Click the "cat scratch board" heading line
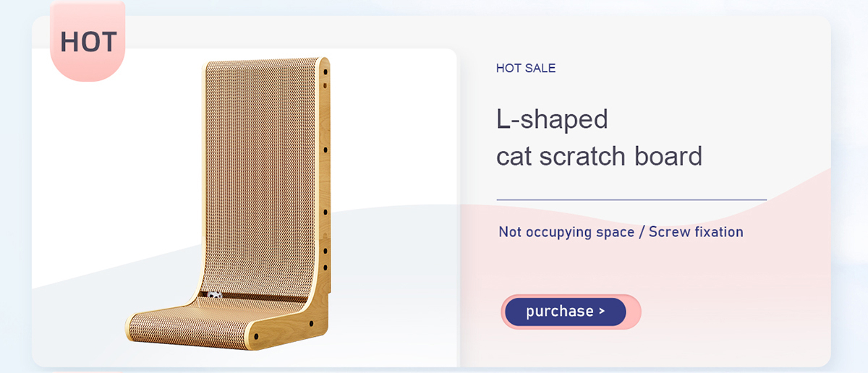 pos(599,156)
